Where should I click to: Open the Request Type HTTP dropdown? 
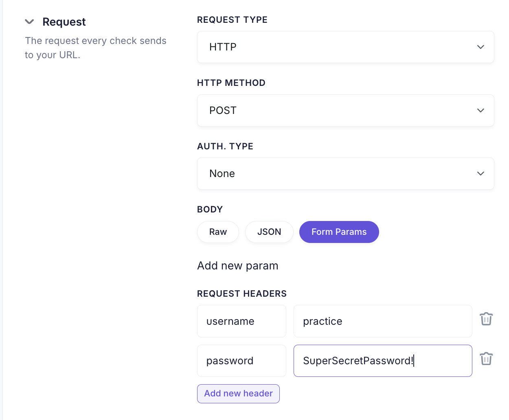point(345,47)
